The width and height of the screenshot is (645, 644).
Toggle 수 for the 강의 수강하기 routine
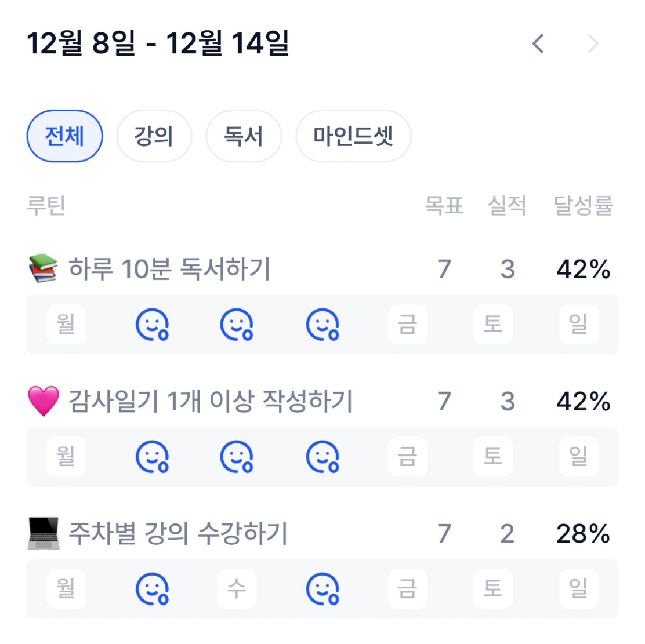237,588
